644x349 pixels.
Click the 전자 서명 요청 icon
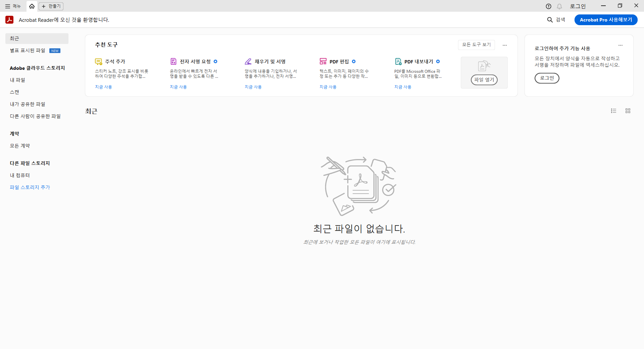pyautogui.click(x=173, y=61)
